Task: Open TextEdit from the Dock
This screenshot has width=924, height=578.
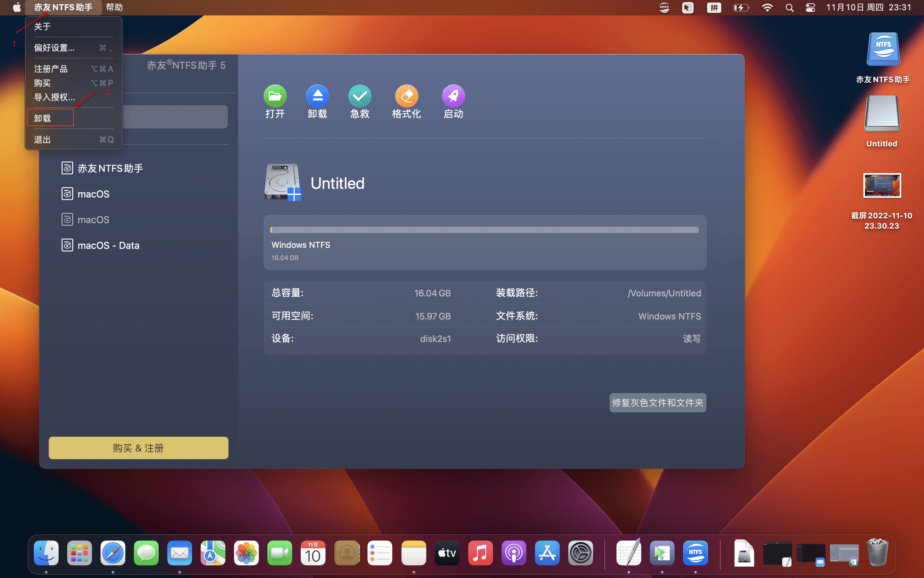Action: 629,553
